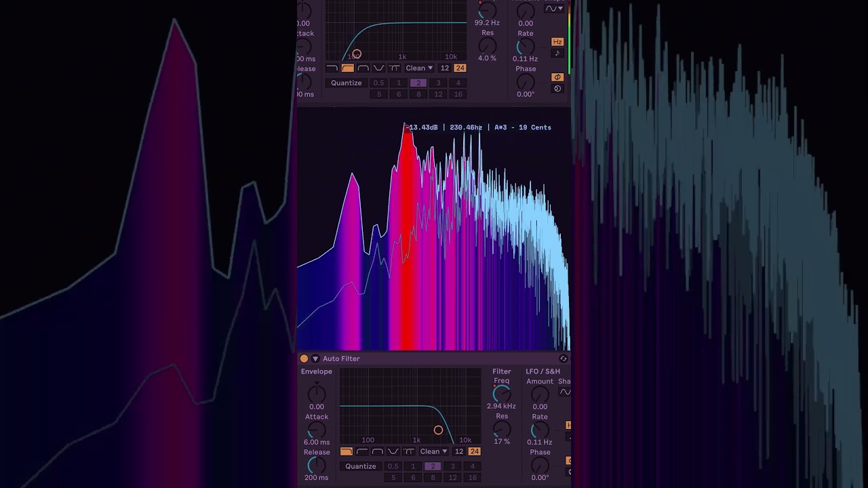The height and width of the screenshot is (488, 868).
Task: Set 24 dB slope on 99.2 Hz filter
Action: pyautogui.click(x=460, y=68)
